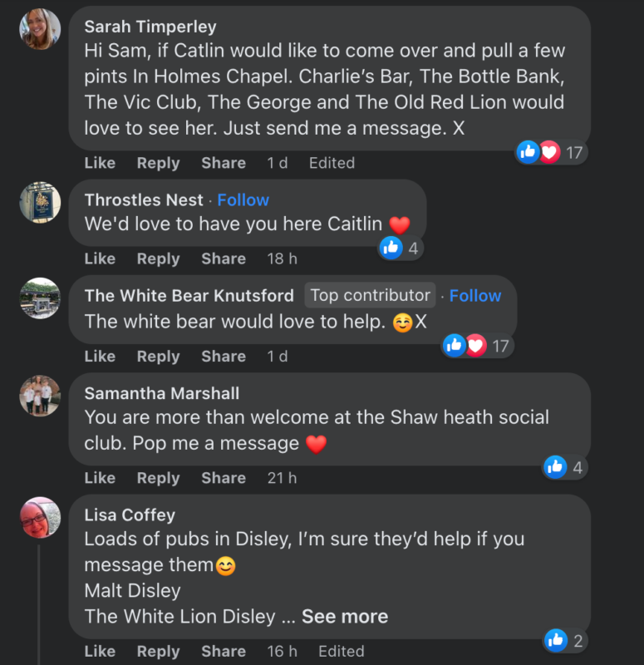644x665 pixels.
Task: Like Sarah Timperley's comment
Action: pos(100,163)
